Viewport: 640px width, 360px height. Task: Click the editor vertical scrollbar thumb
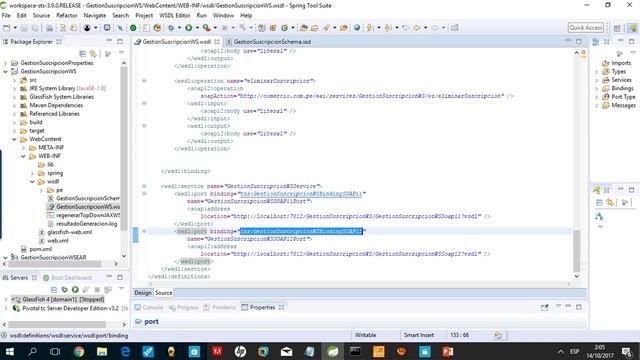577,251
